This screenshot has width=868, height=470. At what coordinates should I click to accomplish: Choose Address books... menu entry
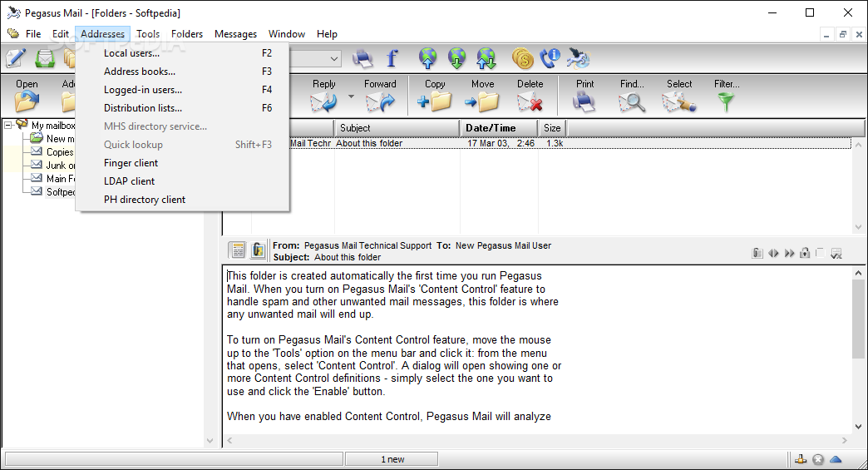183,72
